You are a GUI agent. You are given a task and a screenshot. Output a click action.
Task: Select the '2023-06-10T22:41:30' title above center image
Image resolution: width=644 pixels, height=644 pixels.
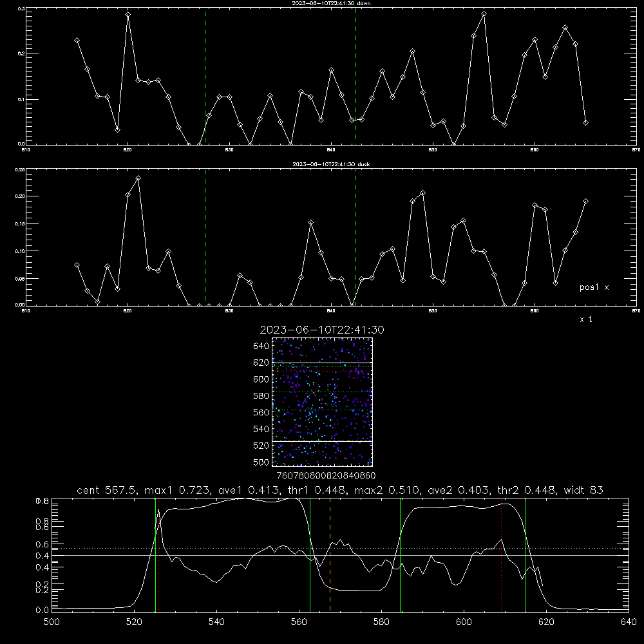pos(322,330)
